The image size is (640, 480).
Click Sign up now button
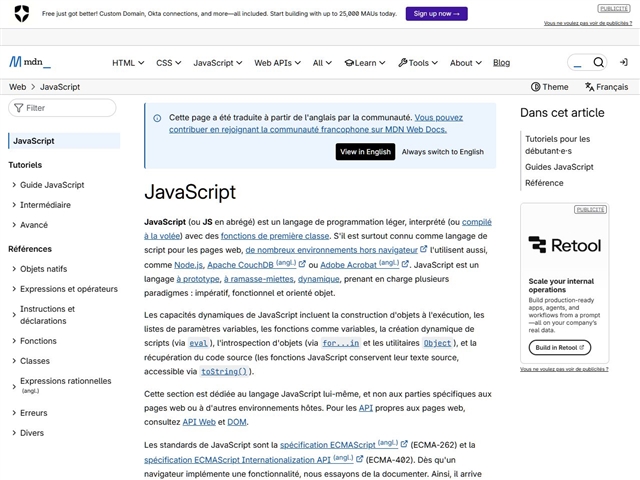[436, 13]
